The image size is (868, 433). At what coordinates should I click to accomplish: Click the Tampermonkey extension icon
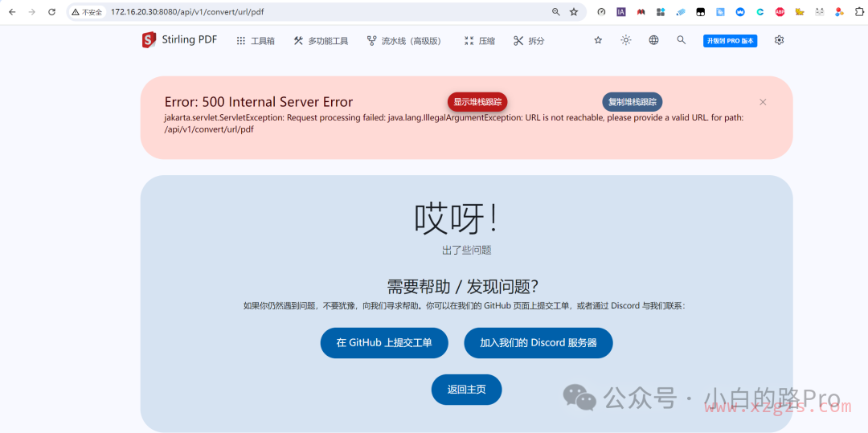[700, 11]
